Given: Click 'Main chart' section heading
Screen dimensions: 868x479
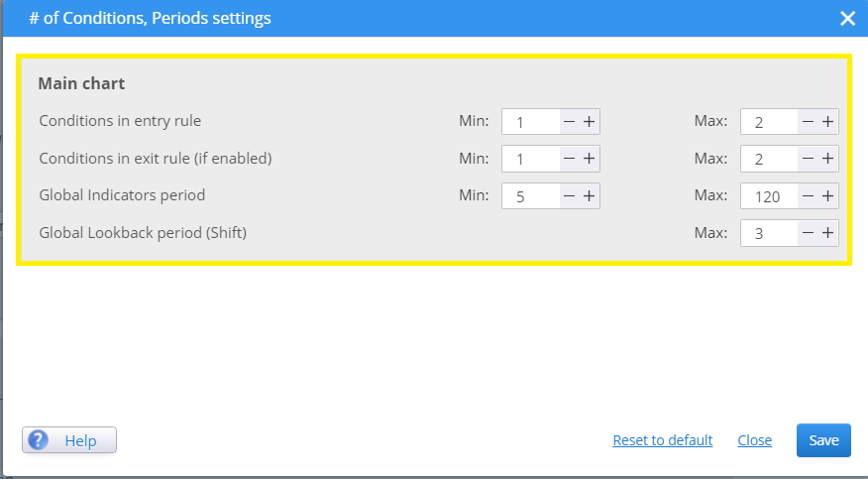Looking at the screenshot, I should coord(81,83).
